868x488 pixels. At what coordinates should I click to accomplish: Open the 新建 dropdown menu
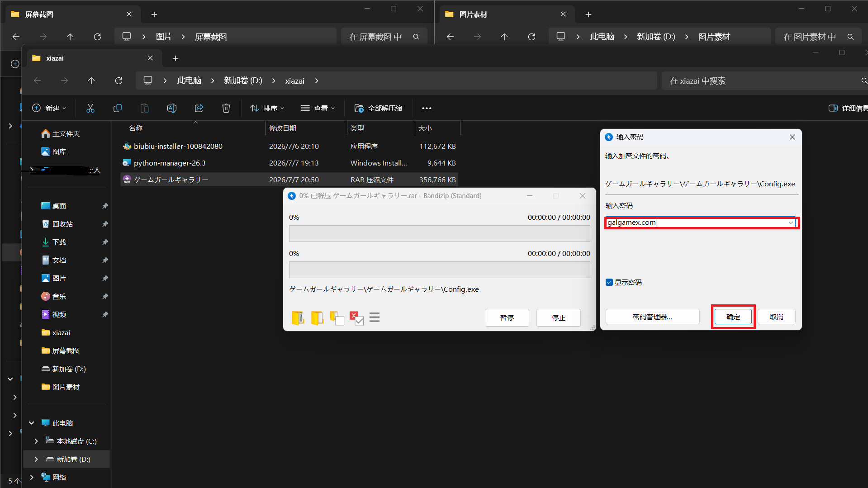coord(49,108)
